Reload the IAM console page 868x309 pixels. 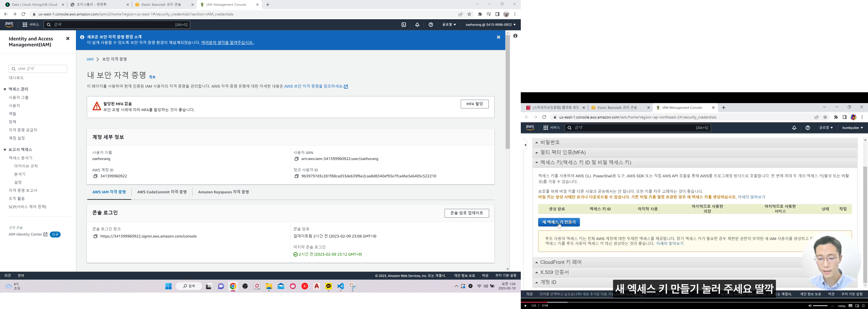tap(23, 14)
